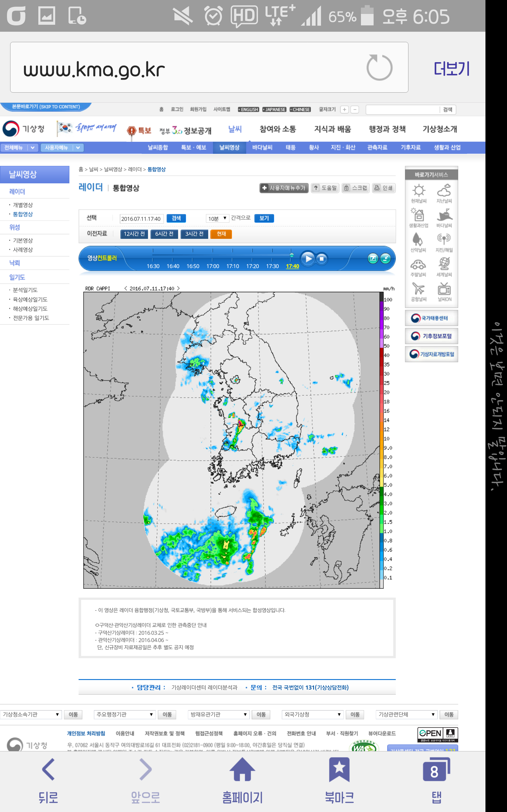Open the 바다날씨 ship icon shortcut

(x=444, y=215)
